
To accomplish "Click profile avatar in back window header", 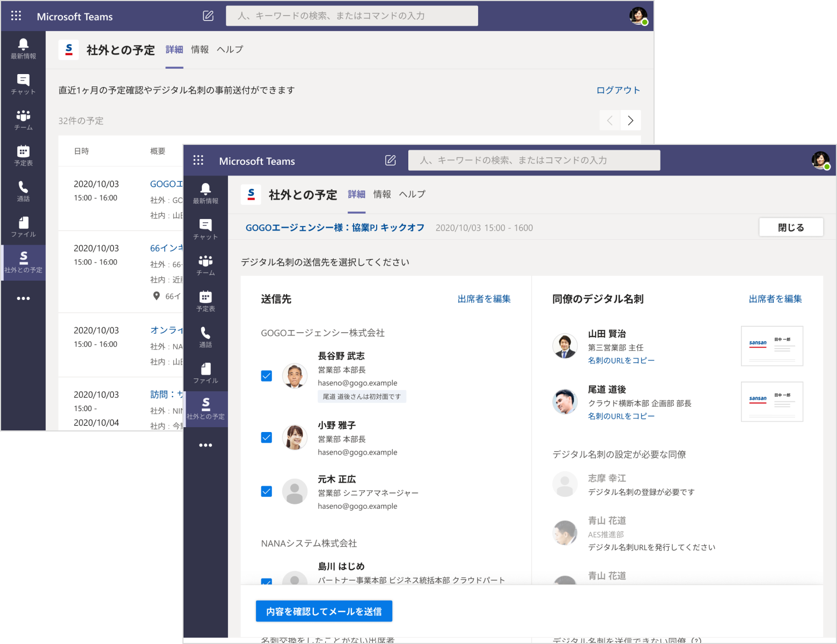I will 638,16.
